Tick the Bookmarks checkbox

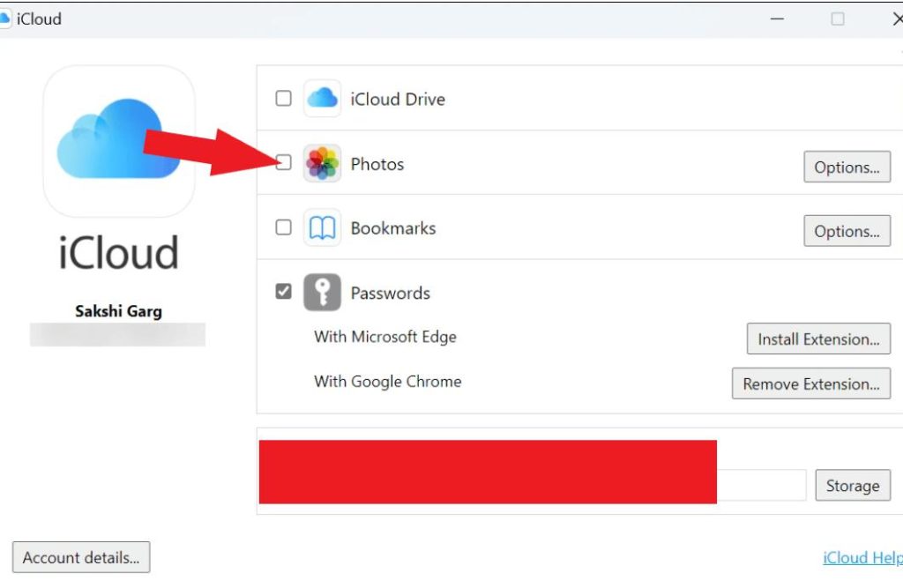[283, 227]
